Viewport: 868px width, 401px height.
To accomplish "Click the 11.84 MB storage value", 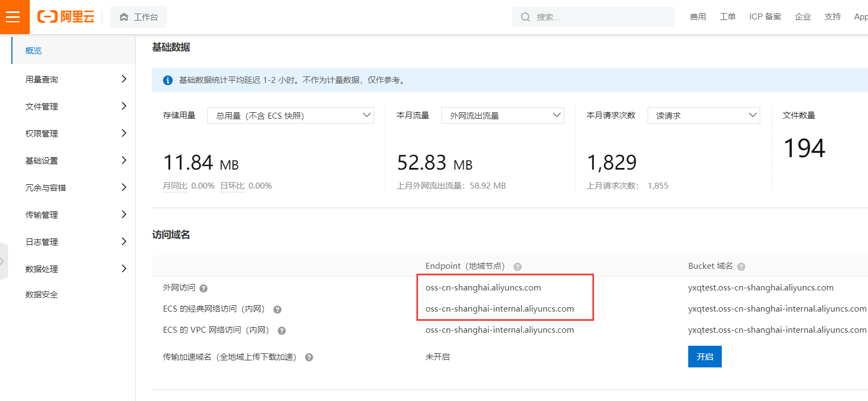I will 201,163.
